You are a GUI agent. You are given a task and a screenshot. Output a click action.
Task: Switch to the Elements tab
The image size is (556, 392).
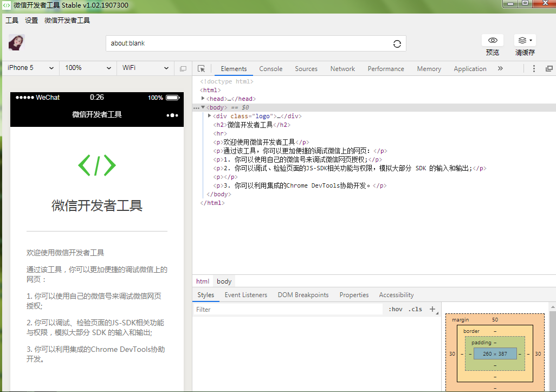(234, 69)
